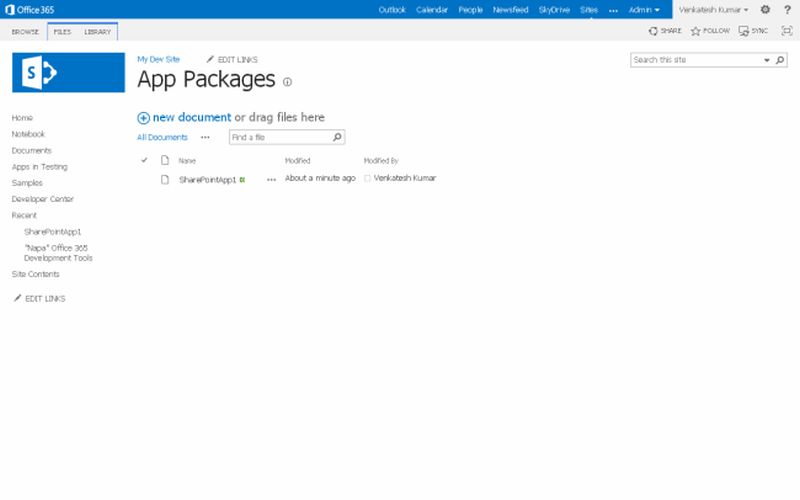Sort by the Name column header
Image resolution: width=800 pixels, height=500 pixels.
click(187, 161)
